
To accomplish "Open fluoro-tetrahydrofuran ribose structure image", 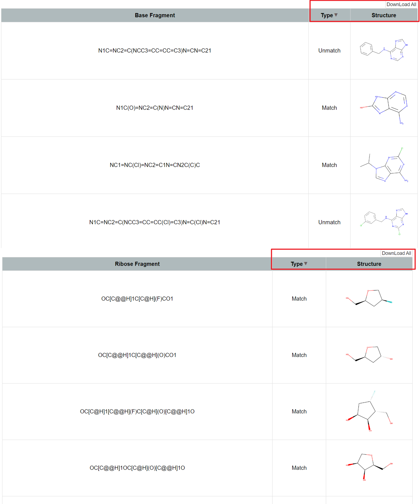I will [369, 298].
